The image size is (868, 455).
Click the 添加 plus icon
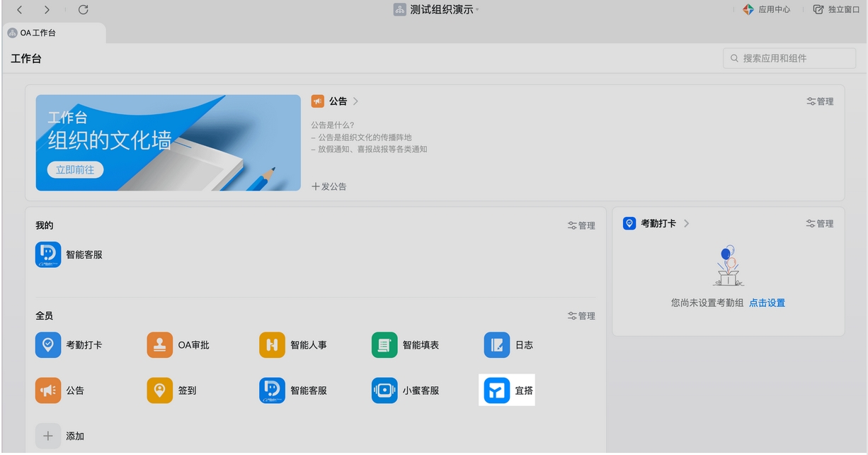[48, 436]
